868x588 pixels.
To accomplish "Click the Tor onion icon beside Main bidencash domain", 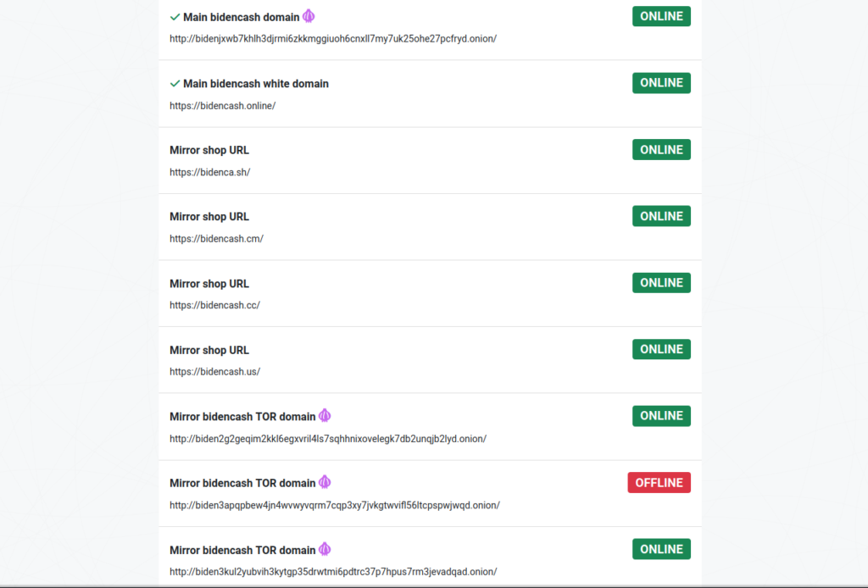I will [x=309, y=17].
